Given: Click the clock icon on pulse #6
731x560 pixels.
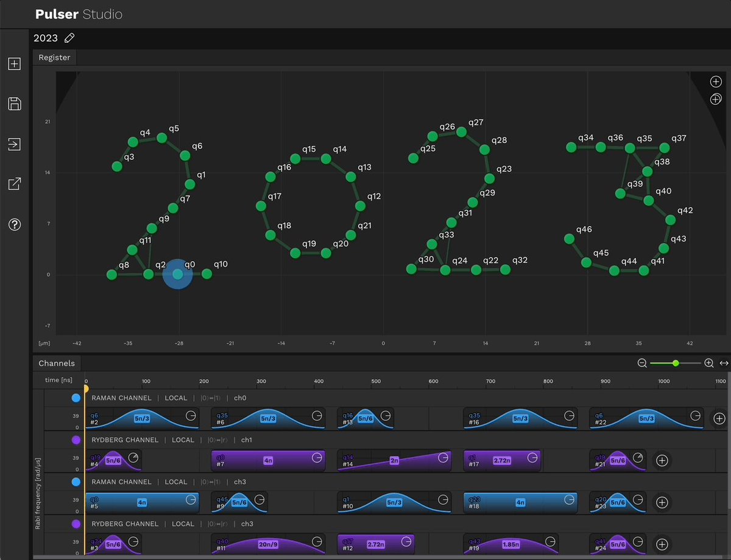Looking at the screenshot, I should [x=317, y=415].
